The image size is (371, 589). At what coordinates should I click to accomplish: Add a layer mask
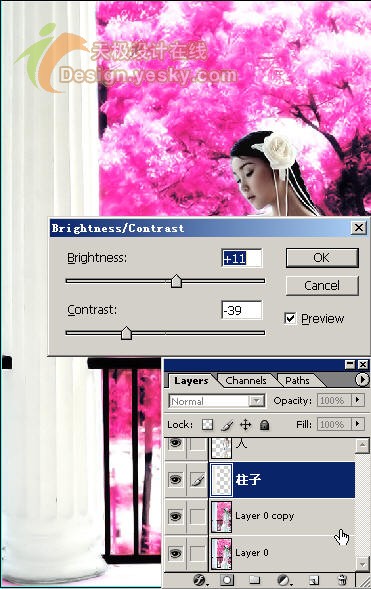pyautogui.click(x=227, y=580)
